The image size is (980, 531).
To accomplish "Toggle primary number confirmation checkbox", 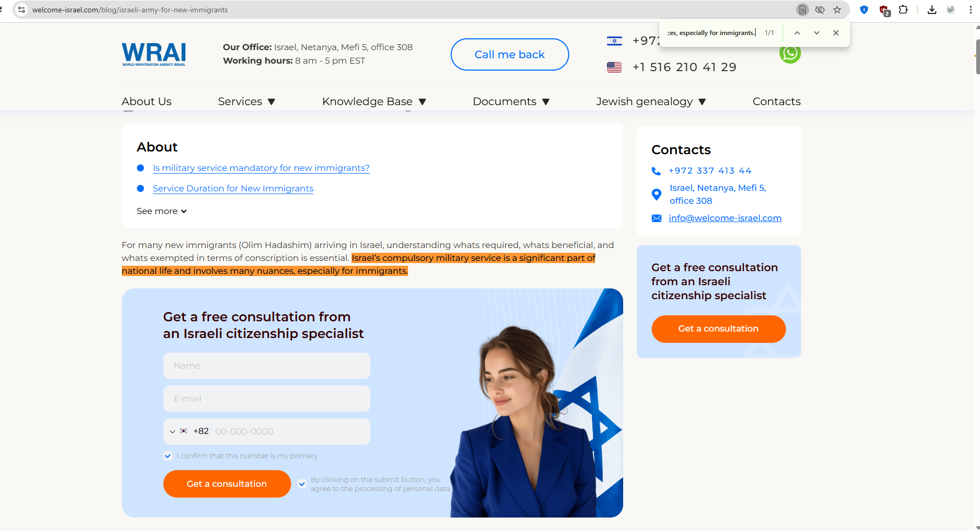I will click(168, 456).
